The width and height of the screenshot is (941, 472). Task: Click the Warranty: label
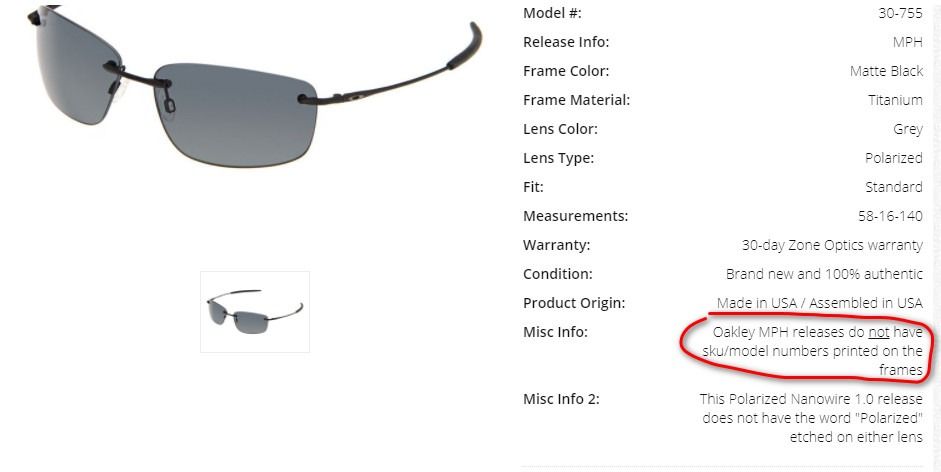click(556, 245)
